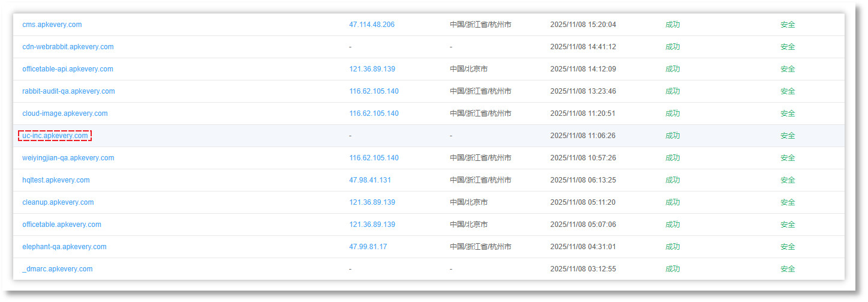Click the IP address in the cleanup.apkevery.com row

372,202
